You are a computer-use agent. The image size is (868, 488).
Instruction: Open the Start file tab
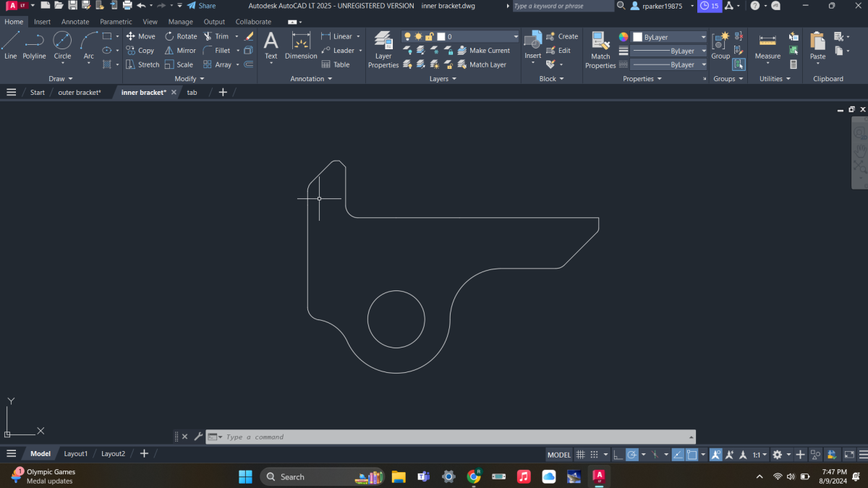click(x=37, y=92)
